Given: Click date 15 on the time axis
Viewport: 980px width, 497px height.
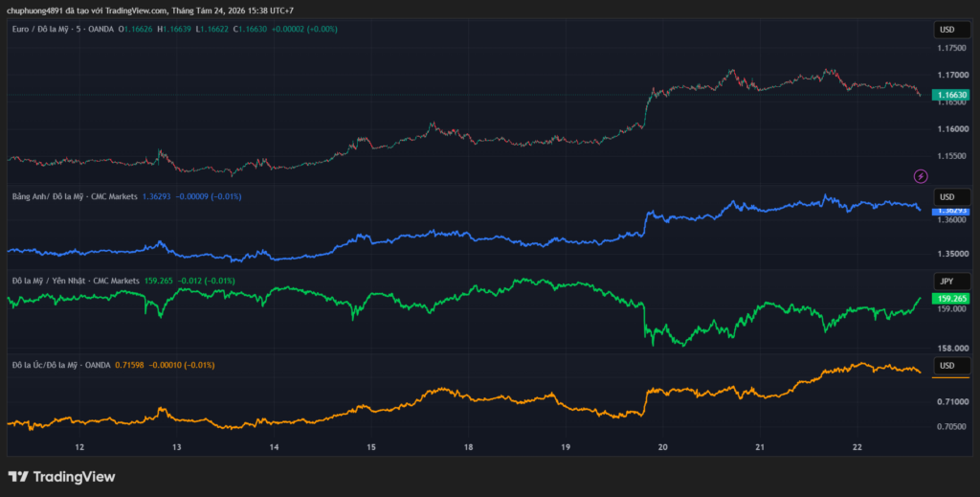Looking at the screenshot, I should (371, 447).
